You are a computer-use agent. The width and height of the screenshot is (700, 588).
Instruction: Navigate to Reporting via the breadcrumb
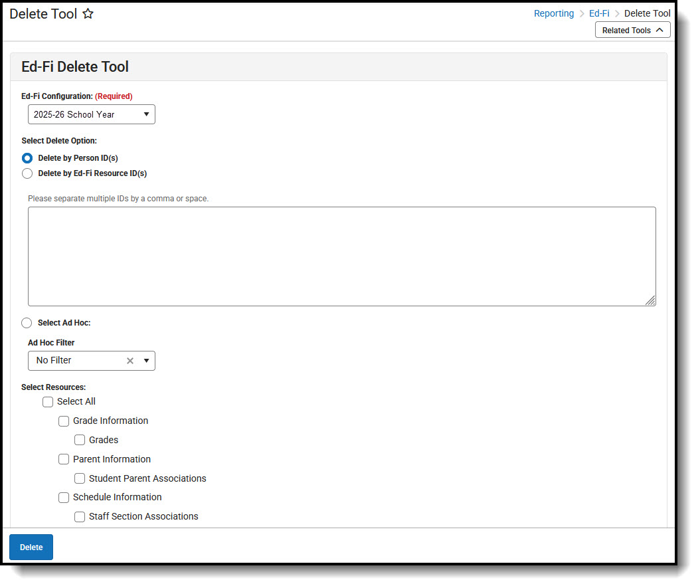(x=554, y=13)
